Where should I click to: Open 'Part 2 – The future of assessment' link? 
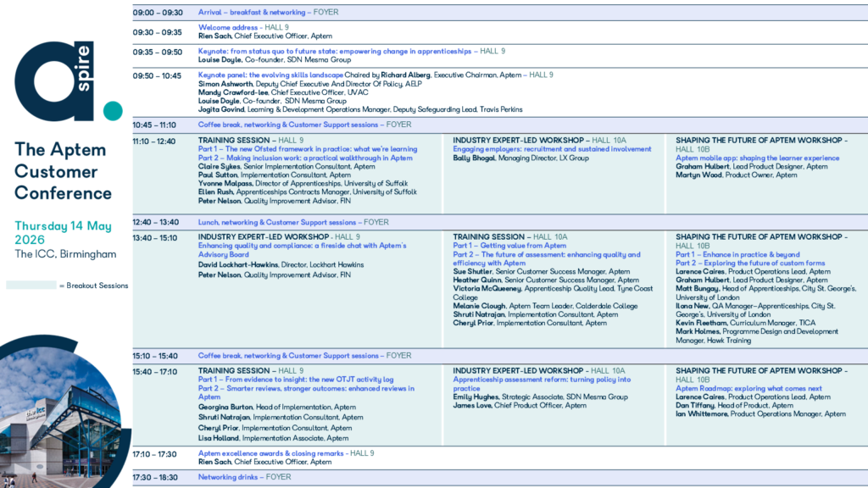(547, 258)
